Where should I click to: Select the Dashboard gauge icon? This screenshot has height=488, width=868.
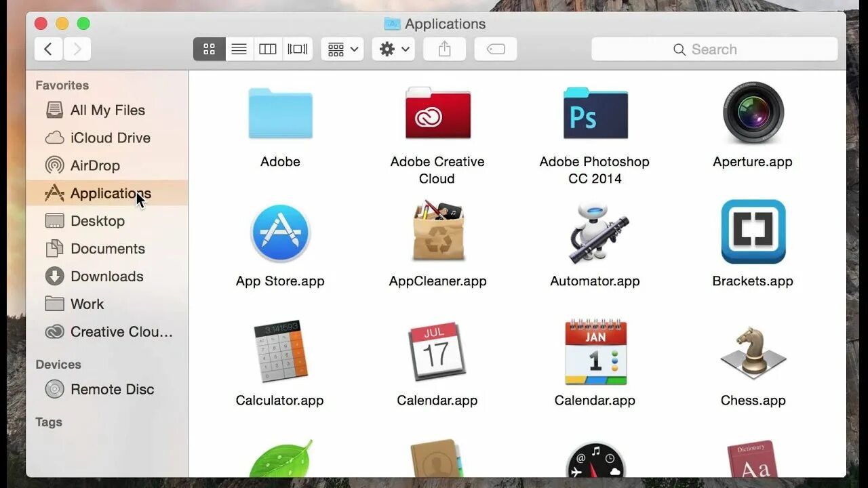595,460
